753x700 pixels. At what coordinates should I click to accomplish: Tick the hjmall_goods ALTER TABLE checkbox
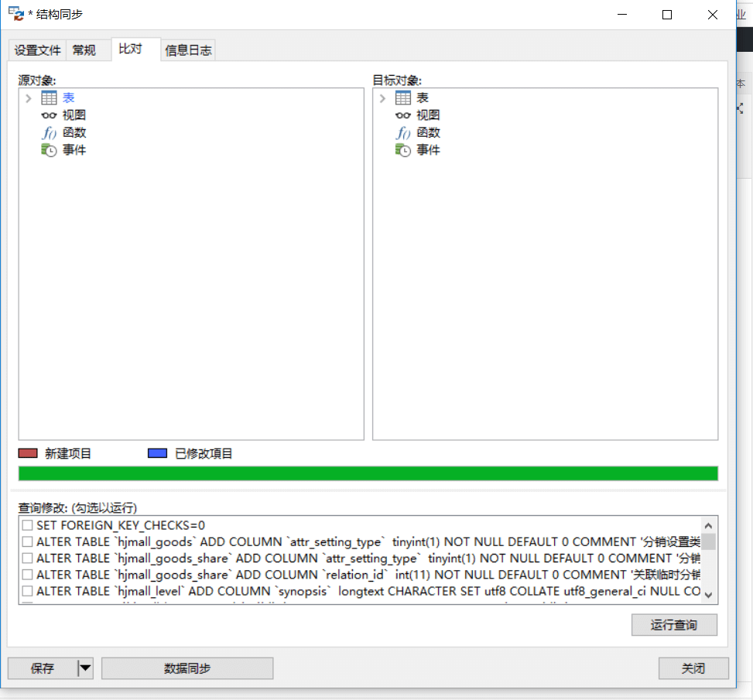tap(27, 542)
